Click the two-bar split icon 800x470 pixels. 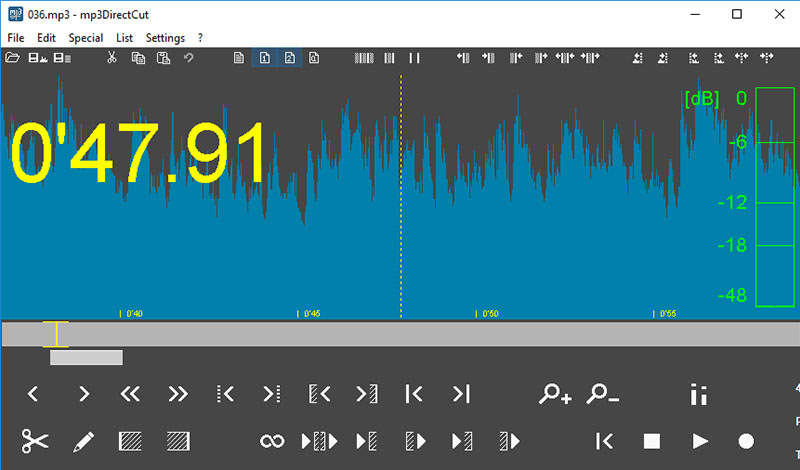414,58
